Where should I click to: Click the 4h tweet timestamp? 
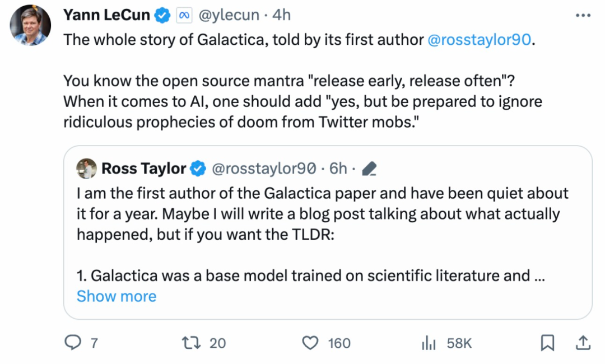281,15
